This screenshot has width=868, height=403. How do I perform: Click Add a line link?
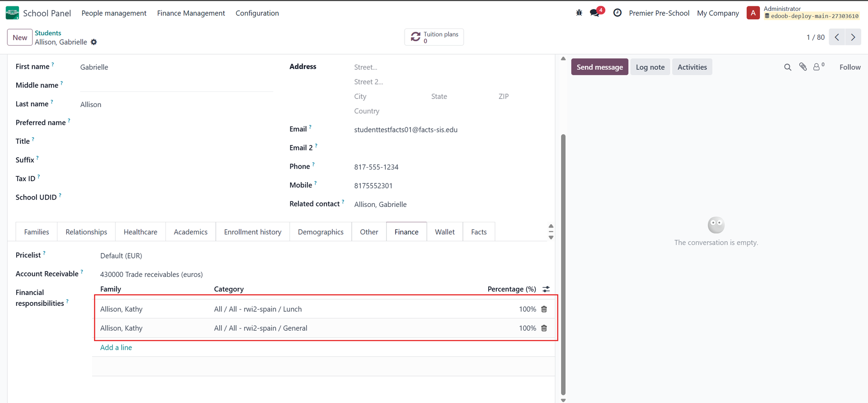coord(116,347)
